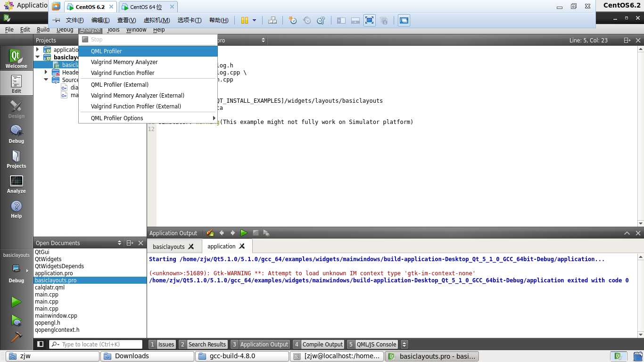Click VMware pause/suspend toolbar button

pyautogui.click(x=245, y=20)
